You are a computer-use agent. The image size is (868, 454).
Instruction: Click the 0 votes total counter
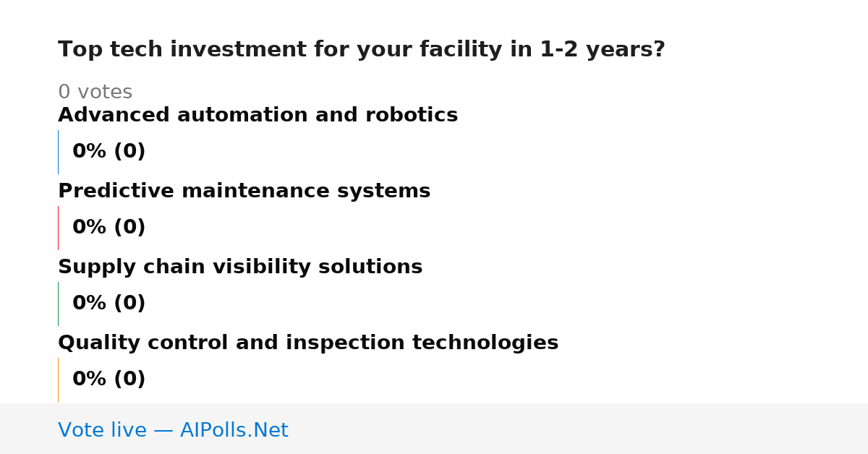pyautogui.click(x=95, y=93)
